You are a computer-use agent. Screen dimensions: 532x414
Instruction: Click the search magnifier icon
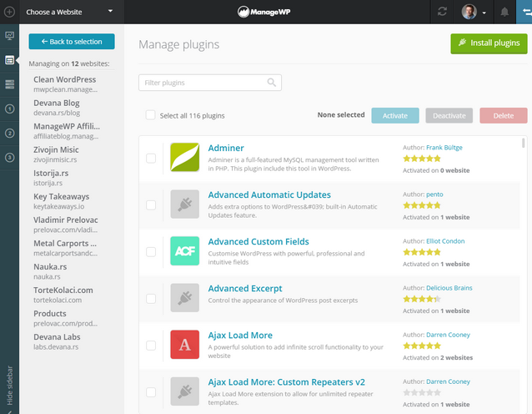272,83
